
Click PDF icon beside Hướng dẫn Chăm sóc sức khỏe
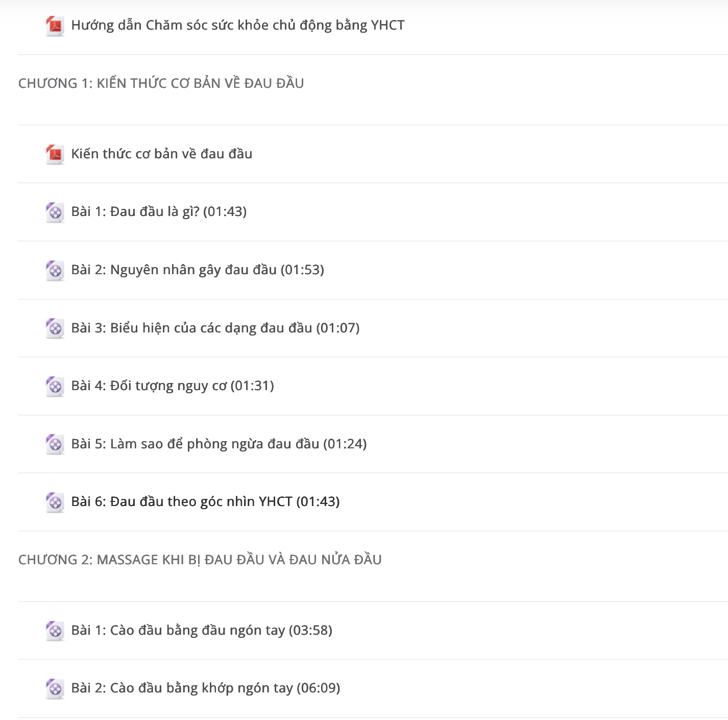(x=55, y=26)
